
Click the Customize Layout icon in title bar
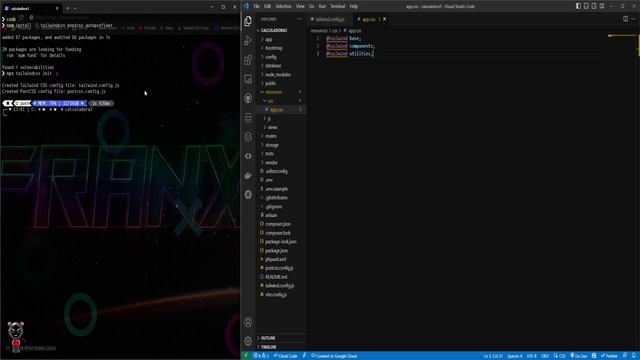point(602,6)
